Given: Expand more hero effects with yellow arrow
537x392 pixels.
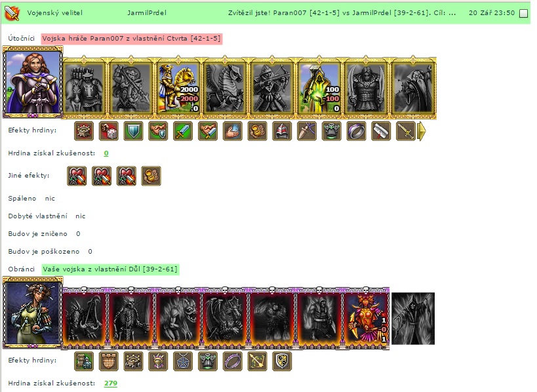Looking at the screenshot, I should (422, 131).
